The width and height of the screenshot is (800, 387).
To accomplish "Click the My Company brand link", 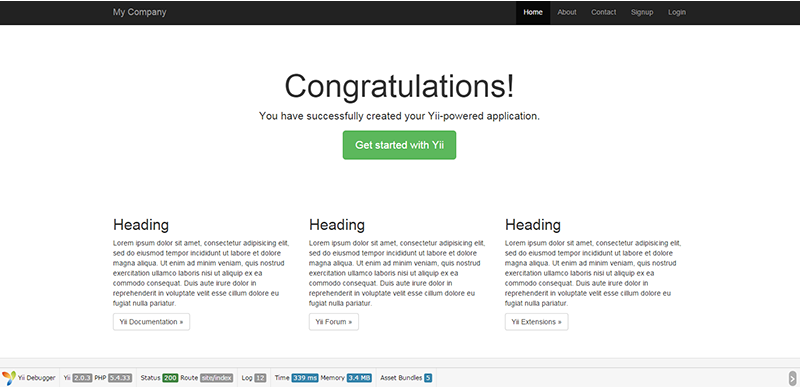I will coord(139,12).
